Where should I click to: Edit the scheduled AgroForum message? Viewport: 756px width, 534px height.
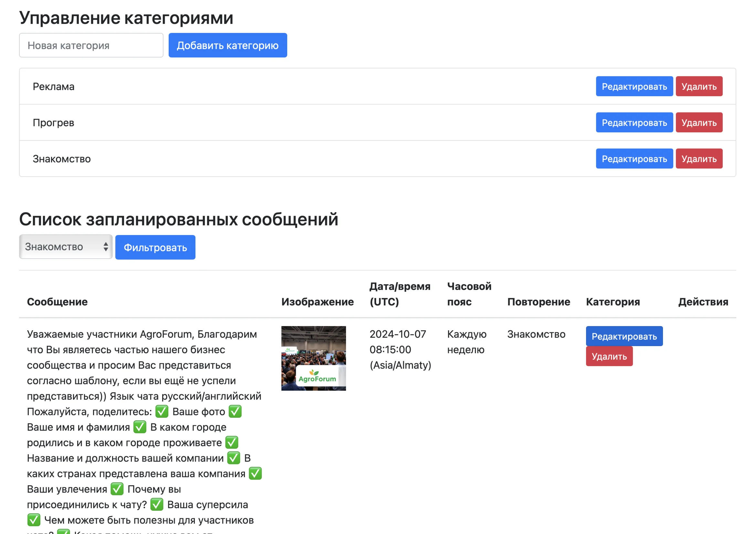tap(624, 336)
